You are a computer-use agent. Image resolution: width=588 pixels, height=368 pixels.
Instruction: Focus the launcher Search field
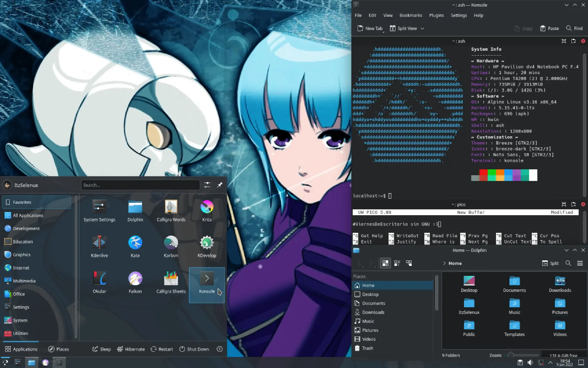[141, 185]
